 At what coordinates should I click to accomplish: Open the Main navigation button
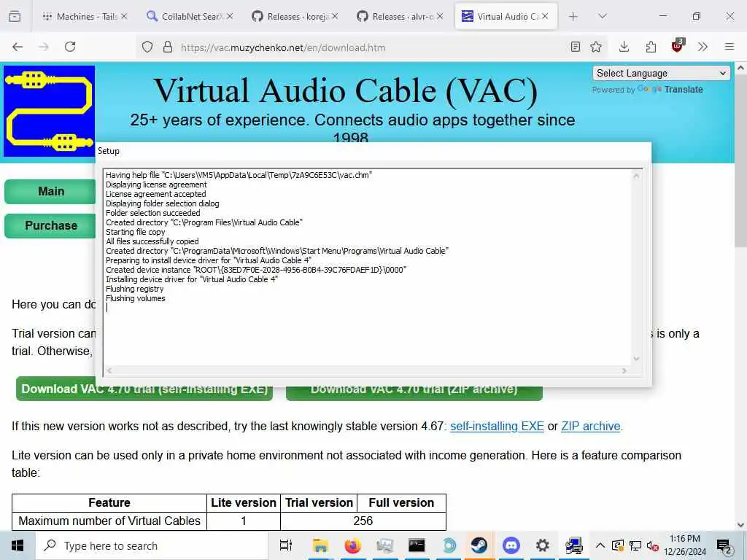pyautogui.click(x=50, y=192)
